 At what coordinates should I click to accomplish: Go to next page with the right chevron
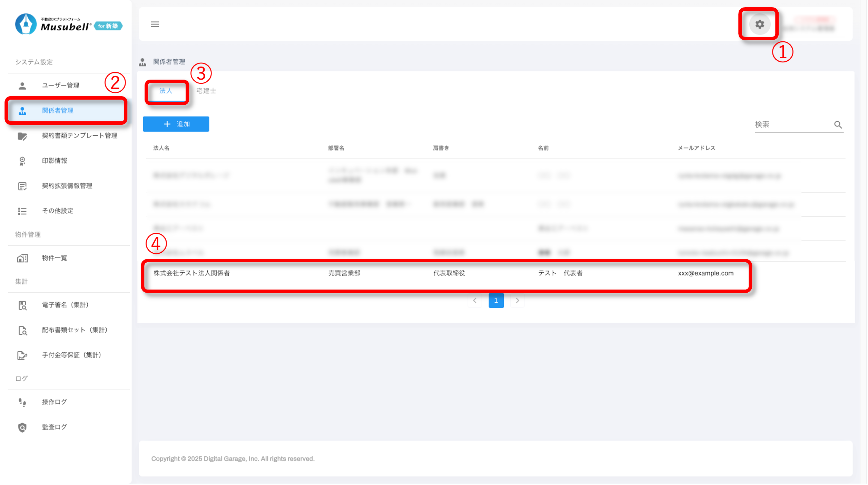(517, 301)
